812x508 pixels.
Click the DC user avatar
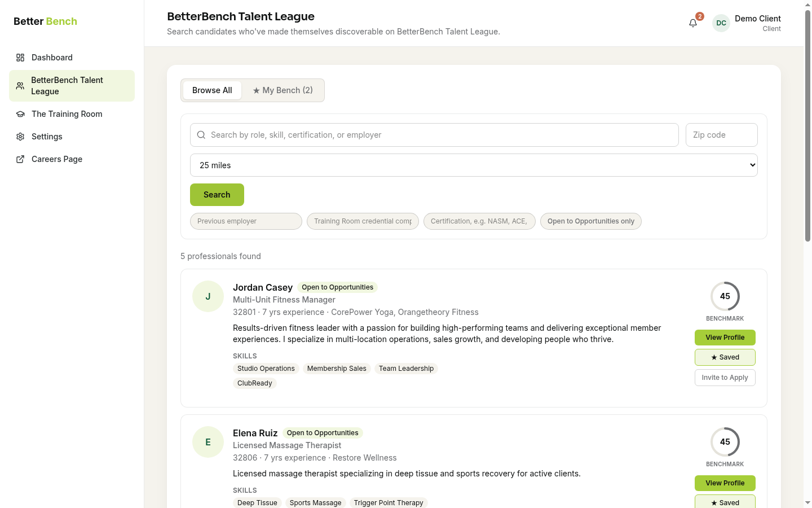tap(721, 23)
